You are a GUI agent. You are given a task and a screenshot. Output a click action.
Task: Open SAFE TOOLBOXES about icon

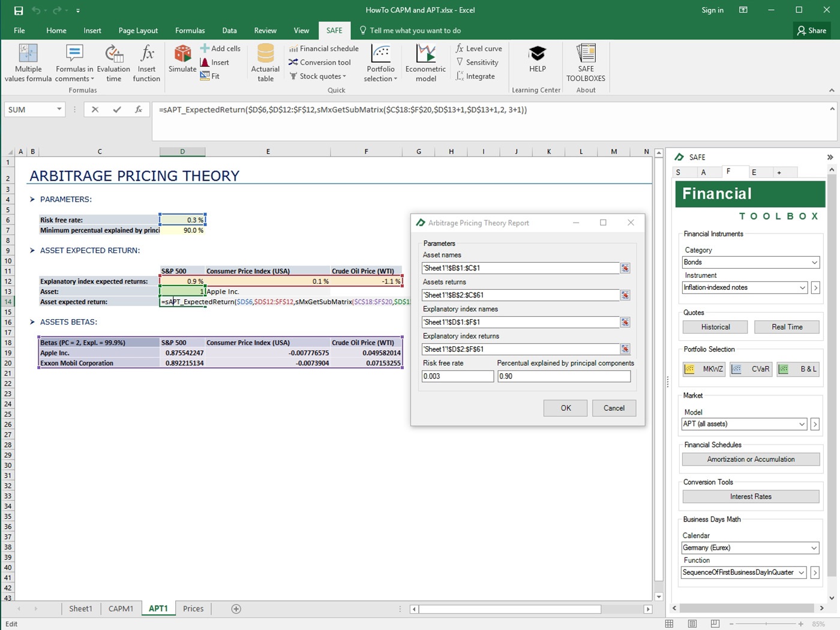586,63
